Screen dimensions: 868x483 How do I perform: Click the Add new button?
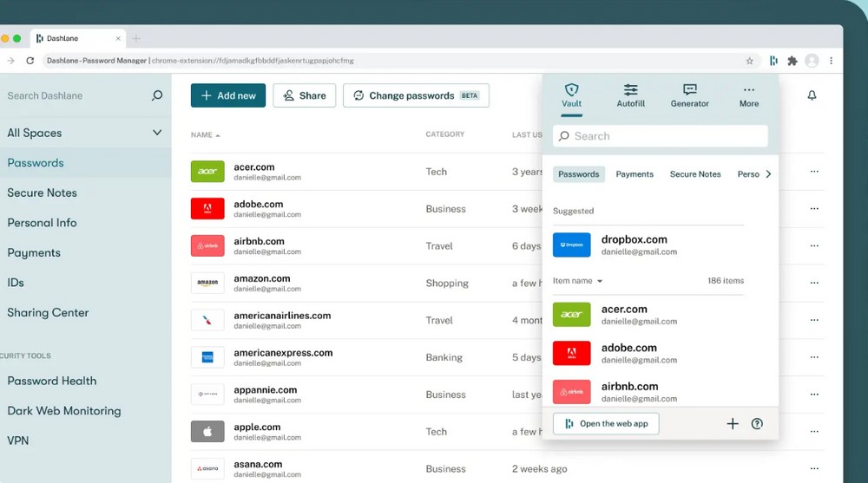[x=228, y=95]
